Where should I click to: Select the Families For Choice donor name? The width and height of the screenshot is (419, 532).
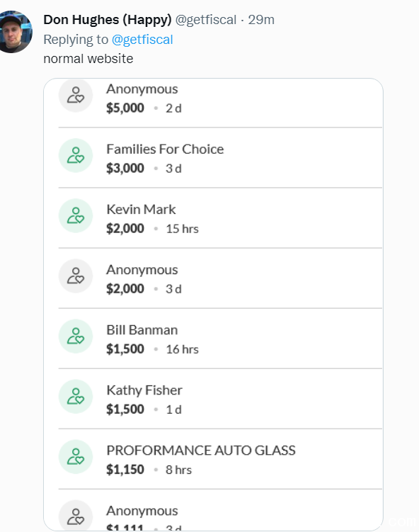[165, 149]
